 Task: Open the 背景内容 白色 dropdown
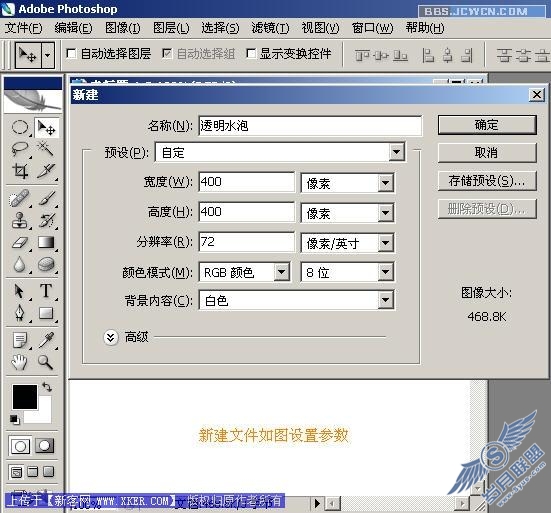(x=385, y=300)
